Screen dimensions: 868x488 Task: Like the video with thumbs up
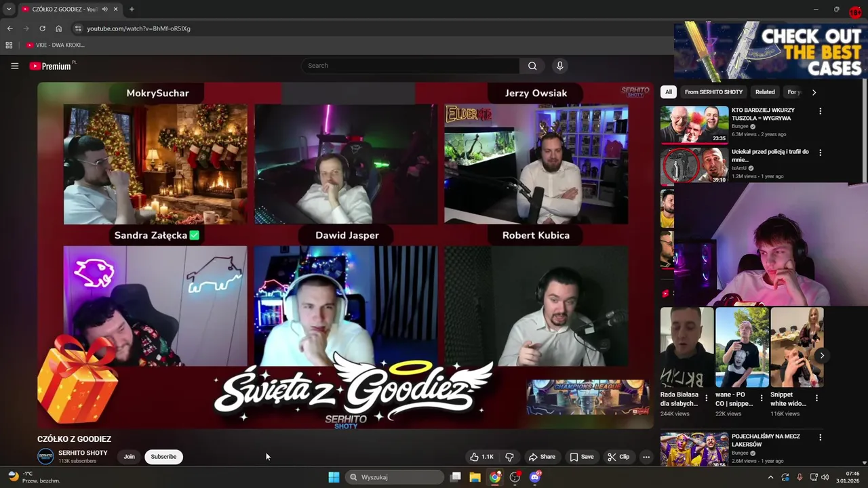482,457
